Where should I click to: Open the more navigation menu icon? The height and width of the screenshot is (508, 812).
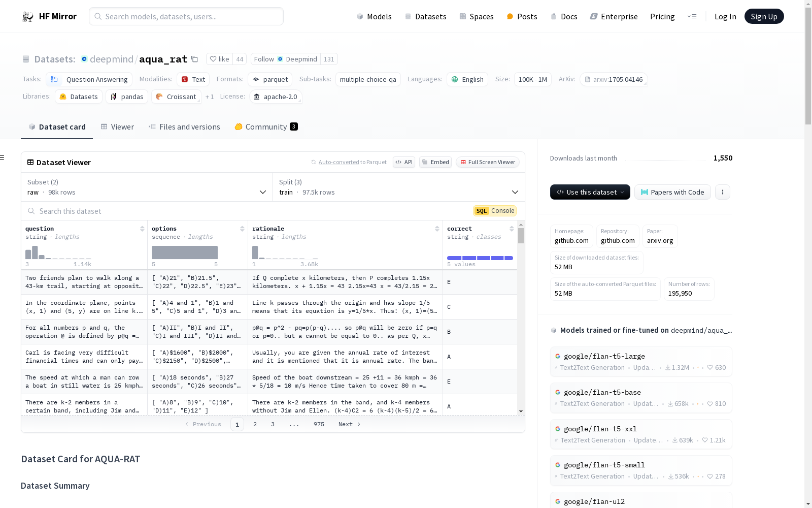[x=692, y=16]
